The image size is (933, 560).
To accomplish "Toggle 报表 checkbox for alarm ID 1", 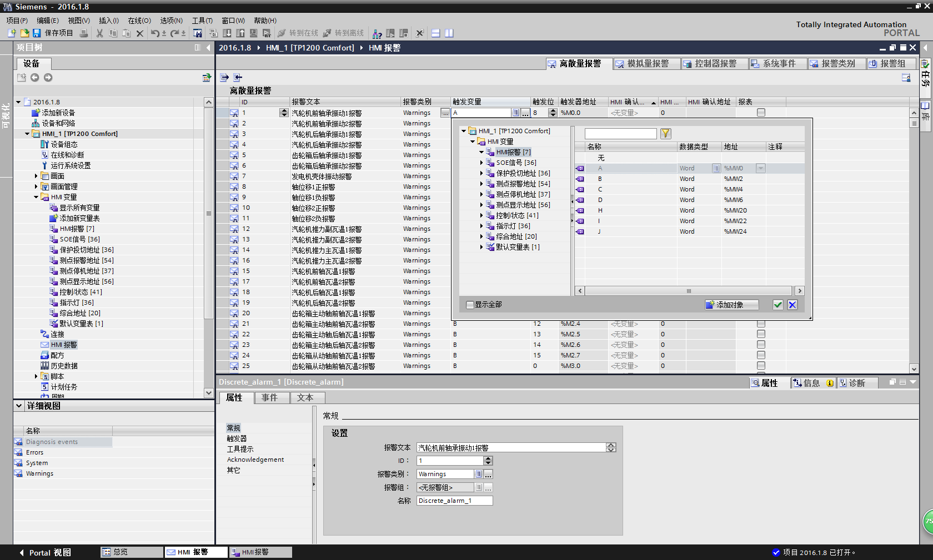I will (x=761, y=113).
